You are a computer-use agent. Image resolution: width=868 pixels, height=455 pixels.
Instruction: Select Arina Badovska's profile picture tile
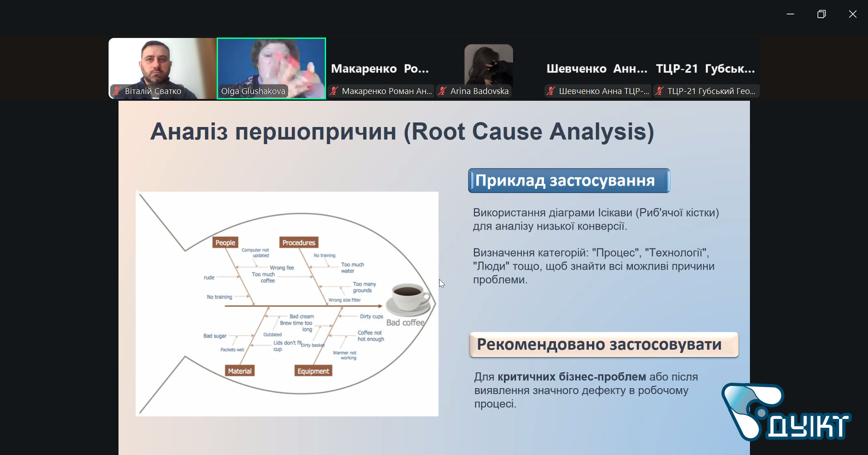coord(489,63)
